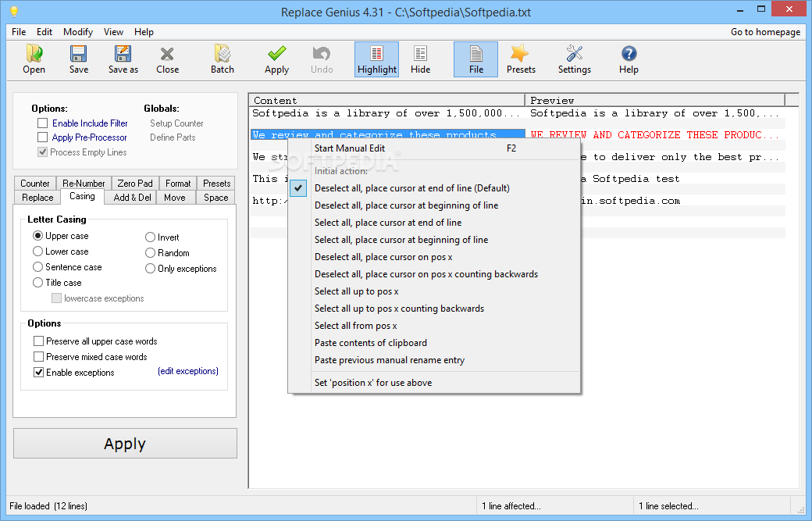Viewport: 812px width, 521px height.
Task: Click the Preview column header
Action: 655,100
